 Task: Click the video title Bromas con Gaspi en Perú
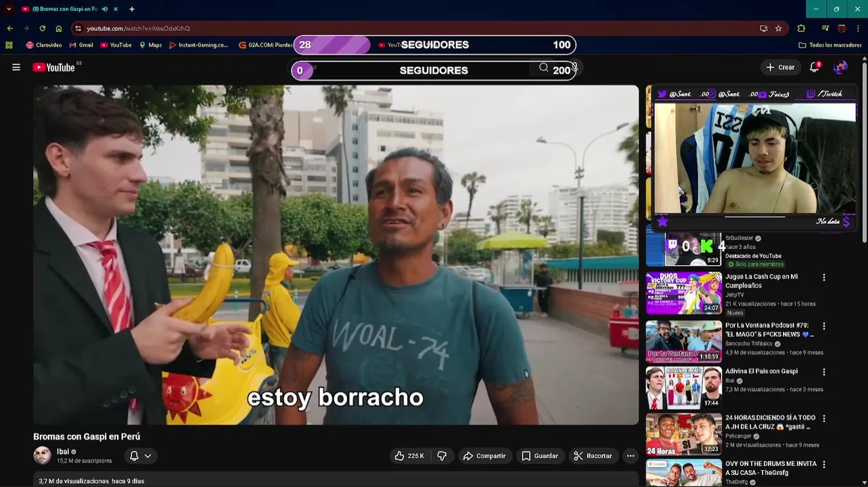[x=87, y=437]
